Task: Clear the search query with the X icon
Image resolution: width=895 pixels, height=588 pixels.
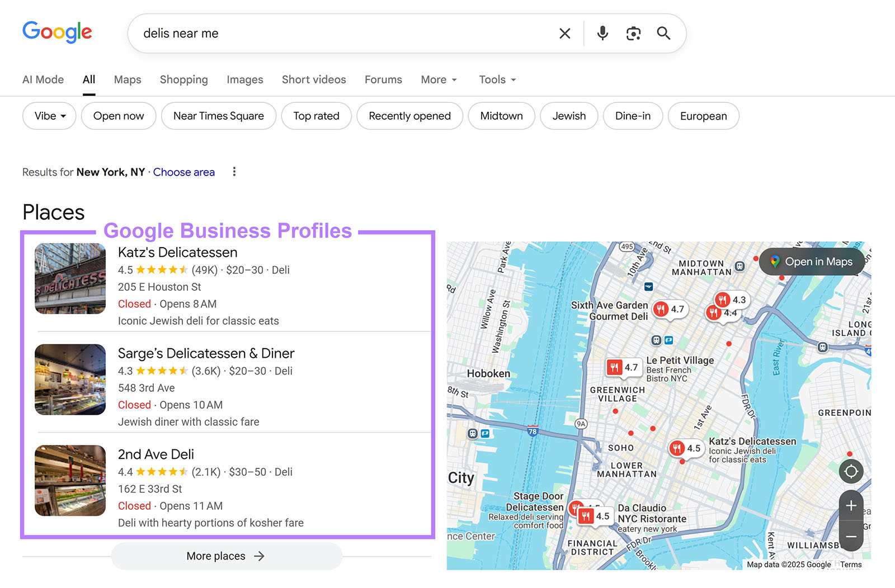Action: point(564,33)
